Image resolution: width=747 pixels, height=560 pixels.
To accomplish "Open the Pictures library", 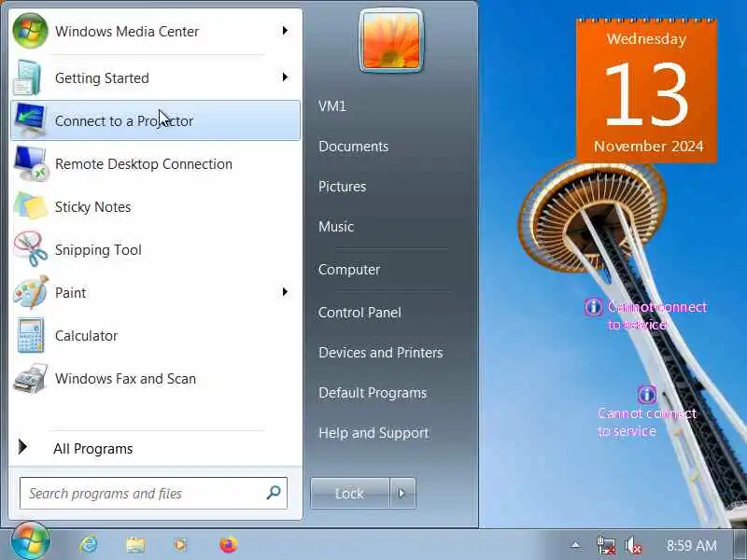I will click(x=342, y=186).
